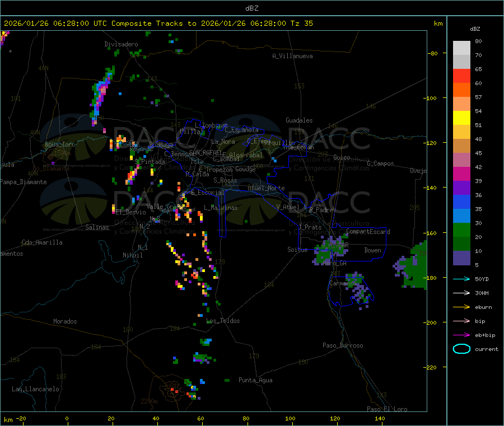Screen dimensions: 504x426
Task: Click the Nihuil map label
Action: (x=132, y=255)
